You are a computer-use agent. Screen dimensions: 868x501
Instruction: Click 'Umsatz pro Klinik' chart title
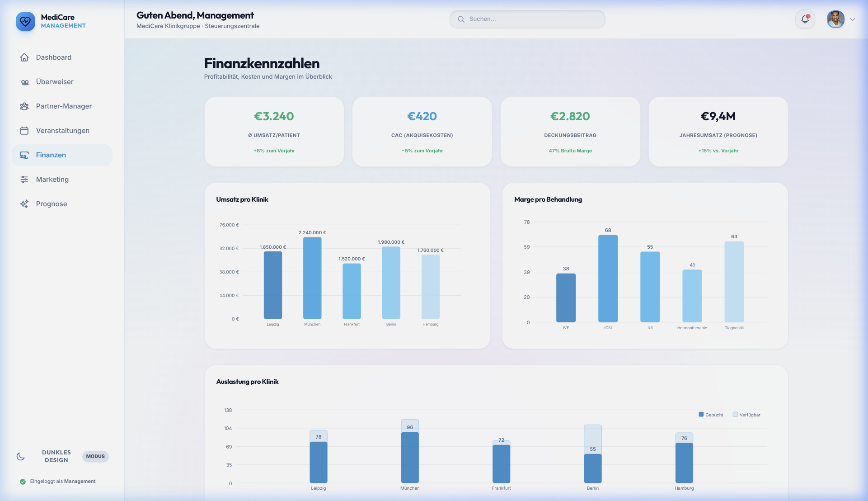[242, 199]
